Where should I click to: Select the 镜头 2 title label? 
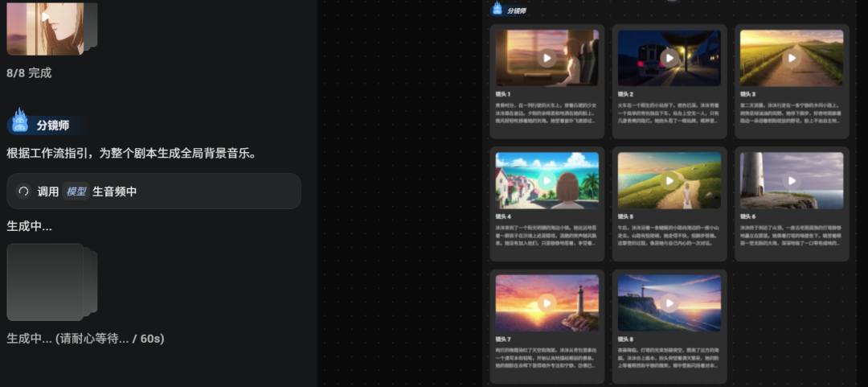[625, 94]
